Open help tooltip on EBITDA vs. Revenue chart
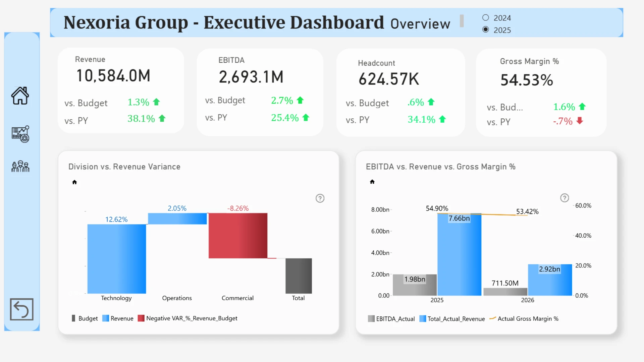Viewport: 644px width, 362px height. (x=565, y=198)
